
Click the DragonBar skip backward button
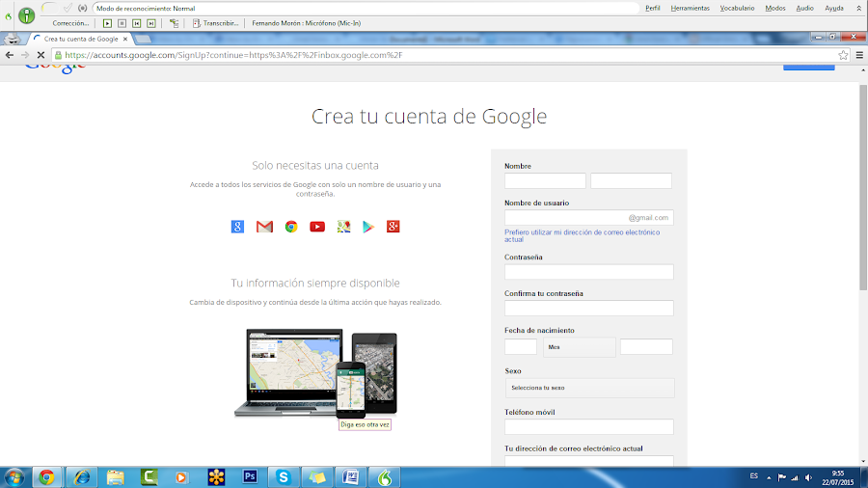pos(136,23)
